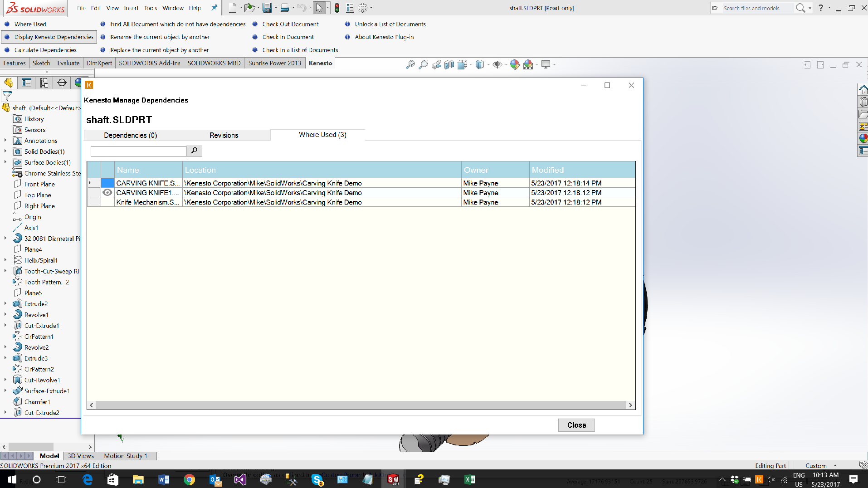Image resolution: width=868 pixels, height=488 pixels.
Task: Select the Knife Mechanism.S row name
Action: tap(148, 202)
